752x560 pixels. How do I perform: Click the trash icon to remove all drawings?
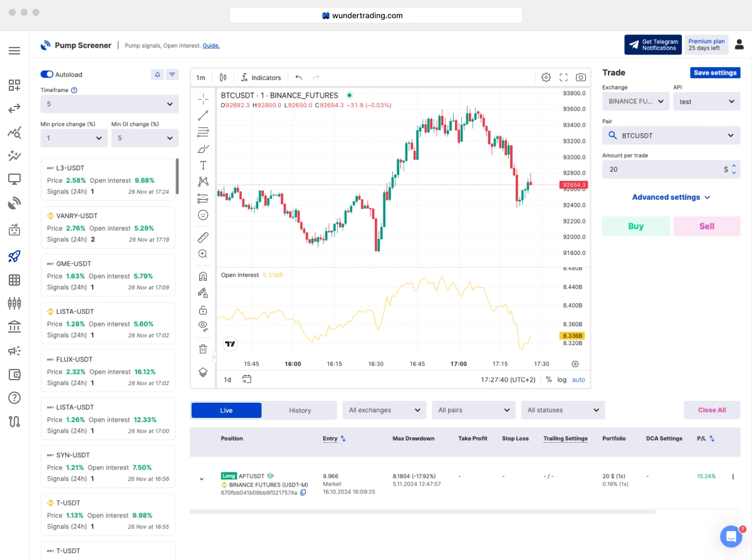tap(202, 349)
